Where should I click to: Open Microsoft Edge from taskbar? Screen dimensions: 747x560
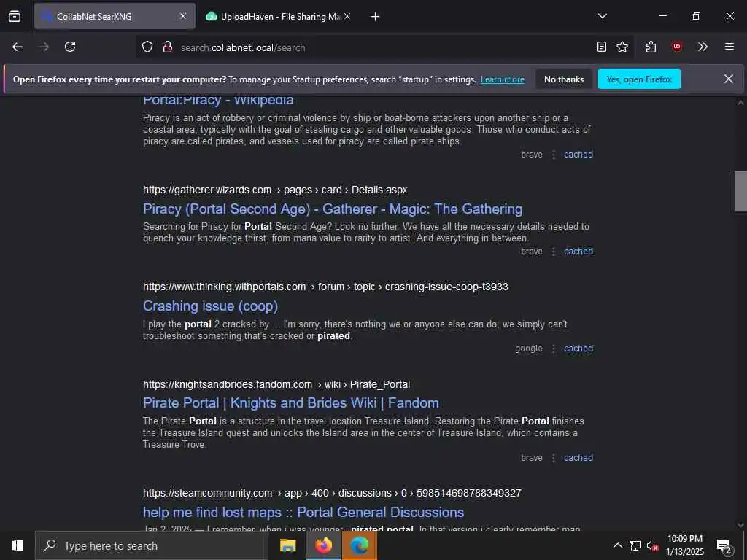click(x=360, y=545)
